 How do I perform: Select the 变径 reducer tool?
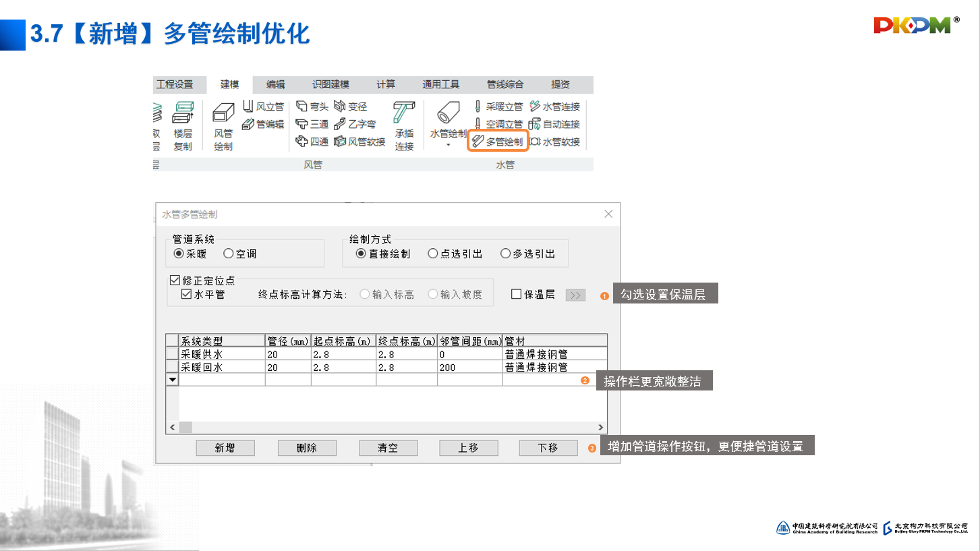[351, 107]
